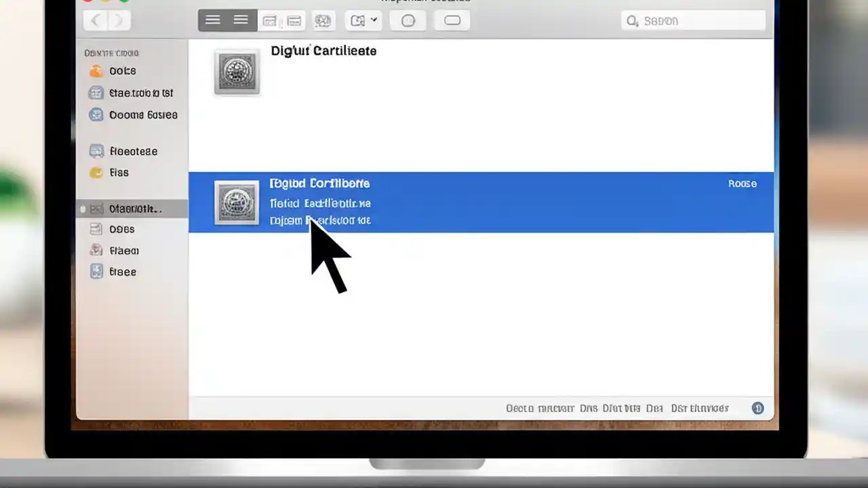Click the green traffic light window button
This screenshot has width=868, height=488.
125,2
